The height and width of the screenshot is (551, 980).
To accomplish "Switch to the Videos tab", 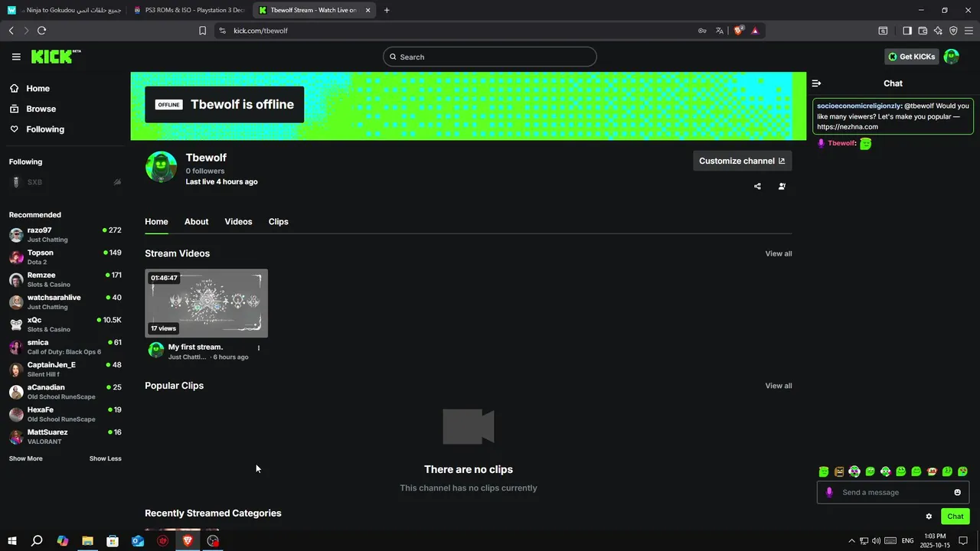I will pyautogui.click(x=238, y=221).
